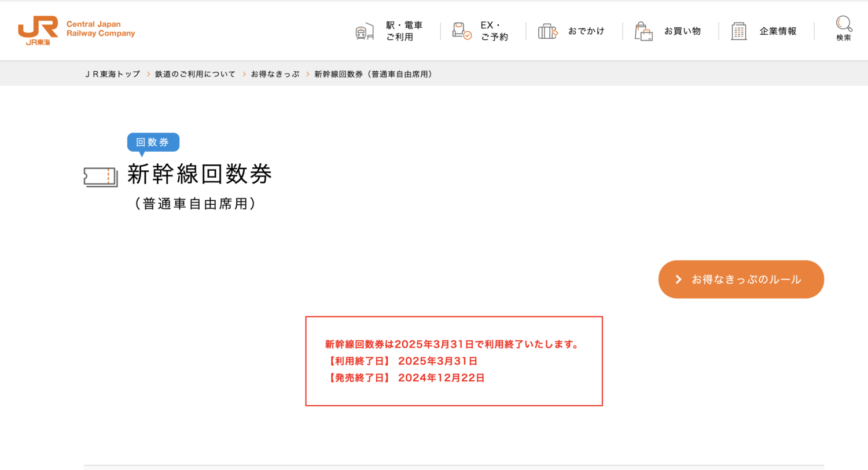Viewport: 868px width, 470px height.
Task: Open the 企業情報 menu item
Action: pos(778,31)
